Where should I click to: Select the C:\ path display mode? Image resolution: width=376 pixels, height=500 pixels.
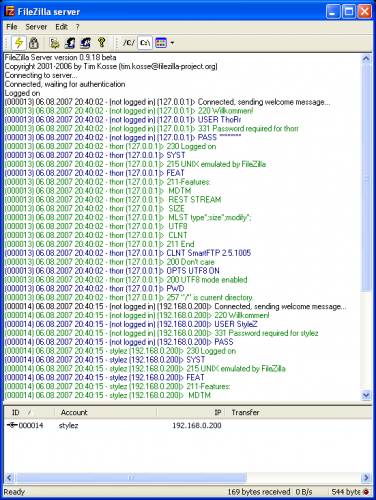point(145,43)
